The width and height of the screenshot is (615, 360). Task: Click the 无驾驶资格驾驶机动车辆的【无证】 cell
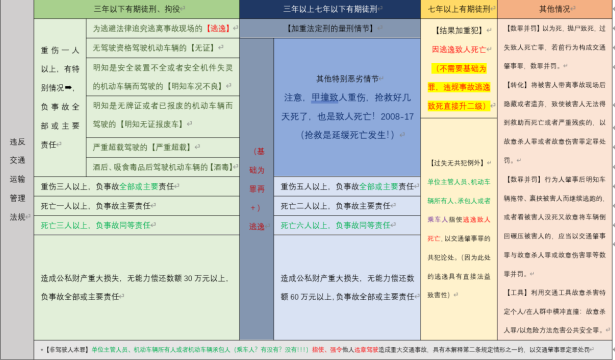(x=163, y=48)
